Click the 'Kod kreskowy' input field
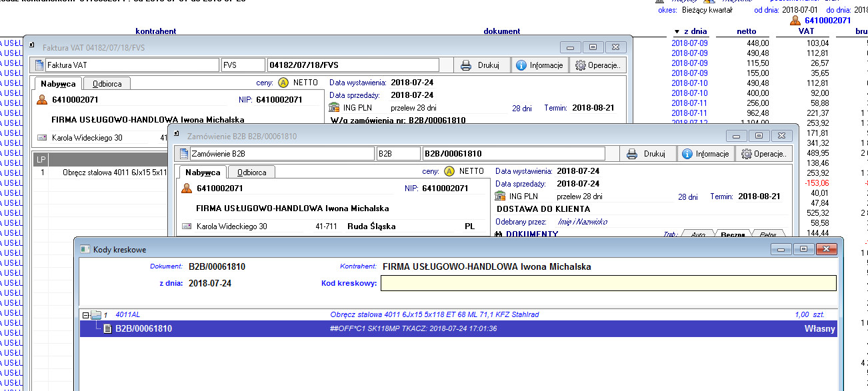Screen dimensions: 868x391 click(x=607, y=283)
